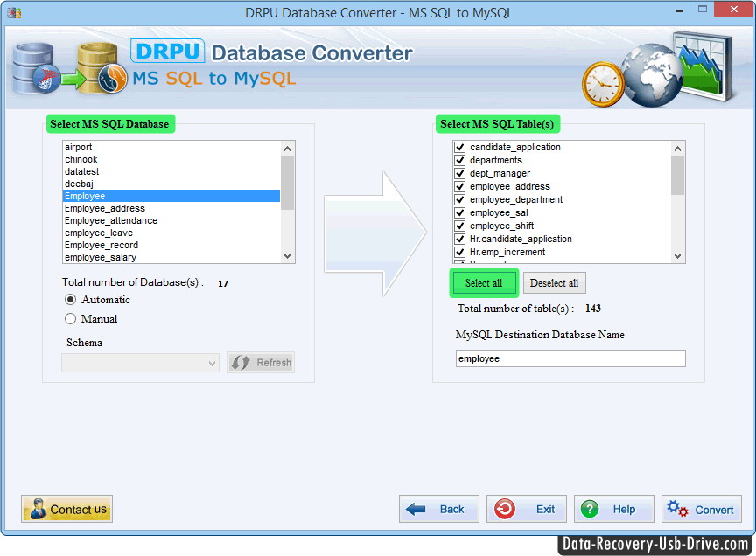Click the Convert gears icon
The height and width of the screenshot is (556, 756).
coord(677,509)
